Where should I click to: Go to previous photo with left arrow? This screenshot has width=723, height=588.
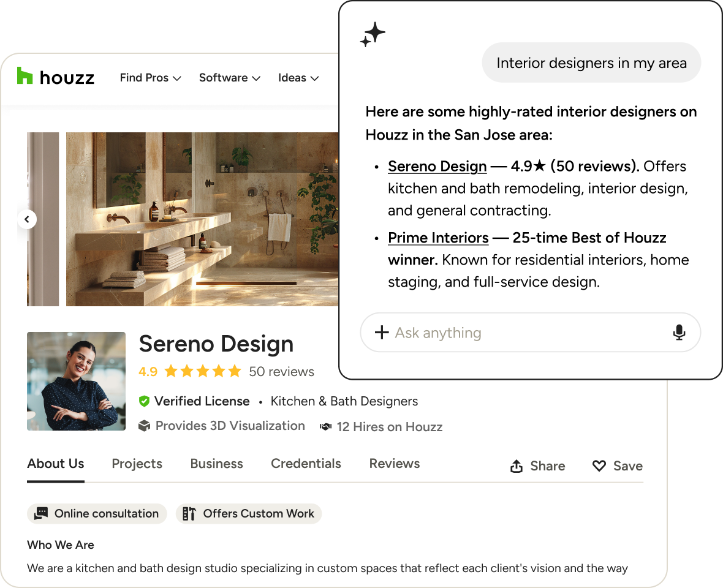(x=27, y=219)
